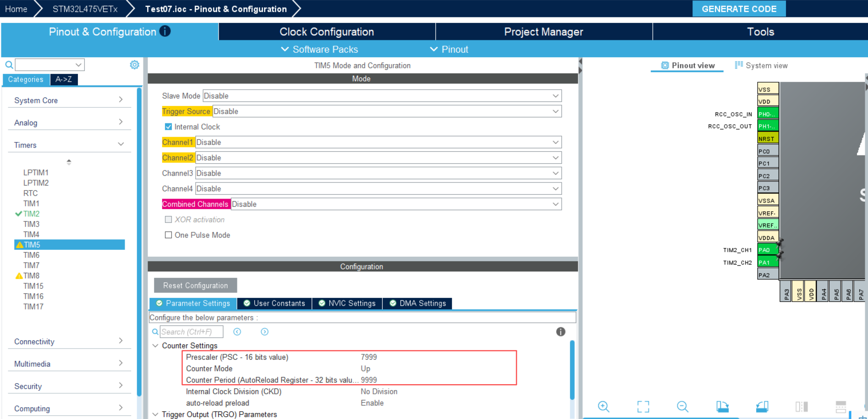Open the Combined Channels dropdown
Screen dimensions: 868x419
tap(396, 204)
